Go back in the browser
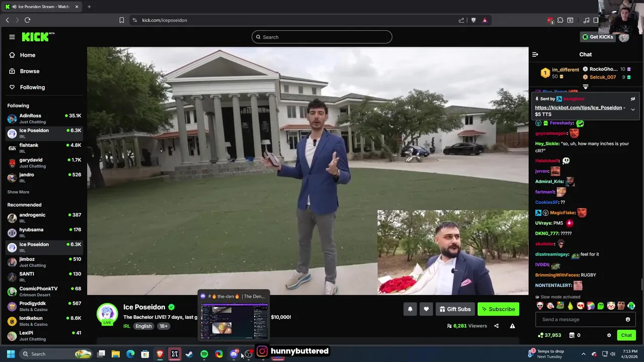Image resolution: width=644 pixels, height=362 pixels. (7, 20)
